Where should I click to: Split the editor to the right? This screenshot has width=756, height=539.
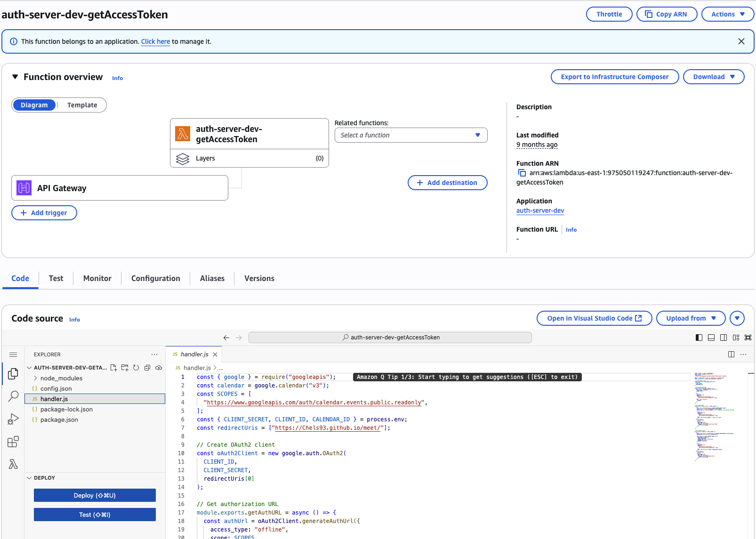731,354
